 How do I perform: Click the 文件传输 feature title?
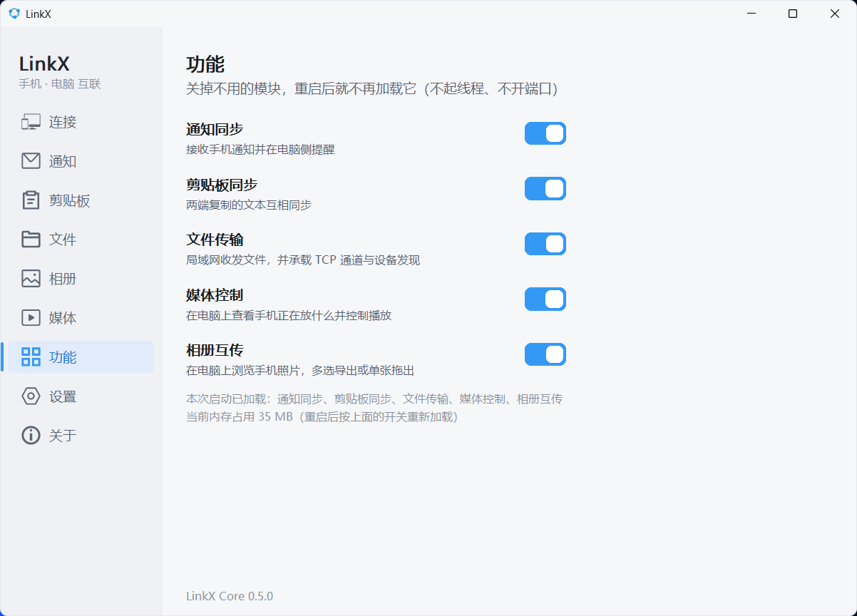[x=215, y=240]
